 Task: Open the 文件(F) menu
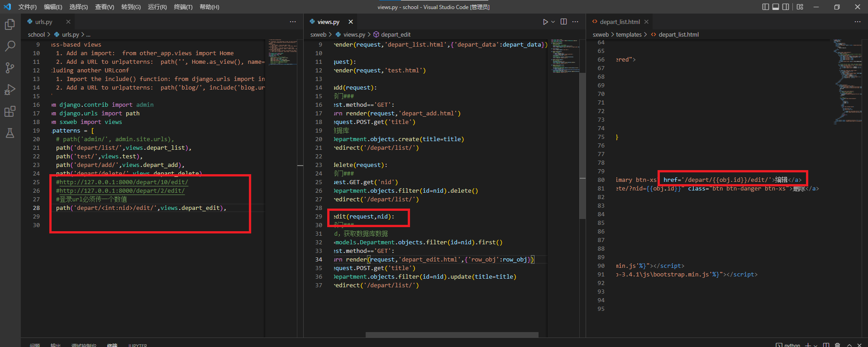27,7
